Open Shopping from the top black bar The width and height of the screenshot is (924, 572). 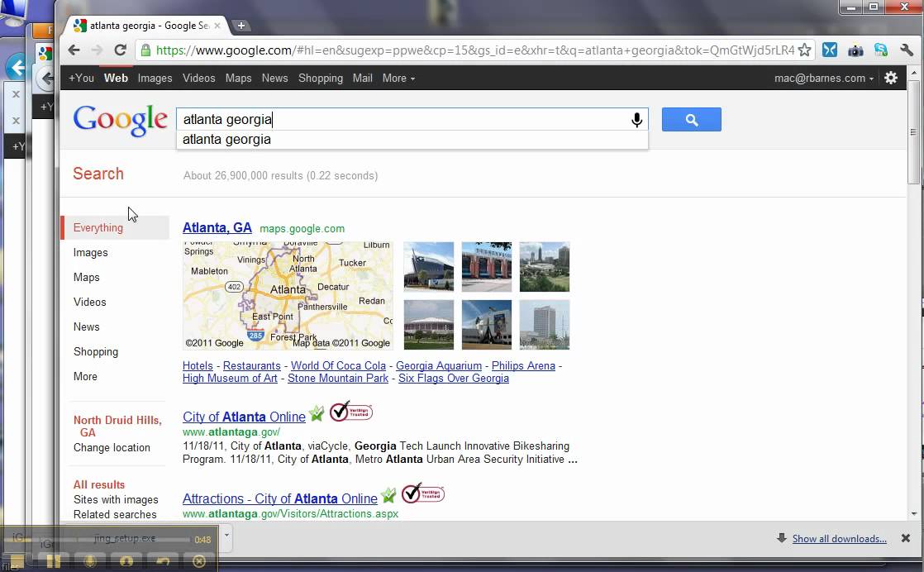pos(321,78)
